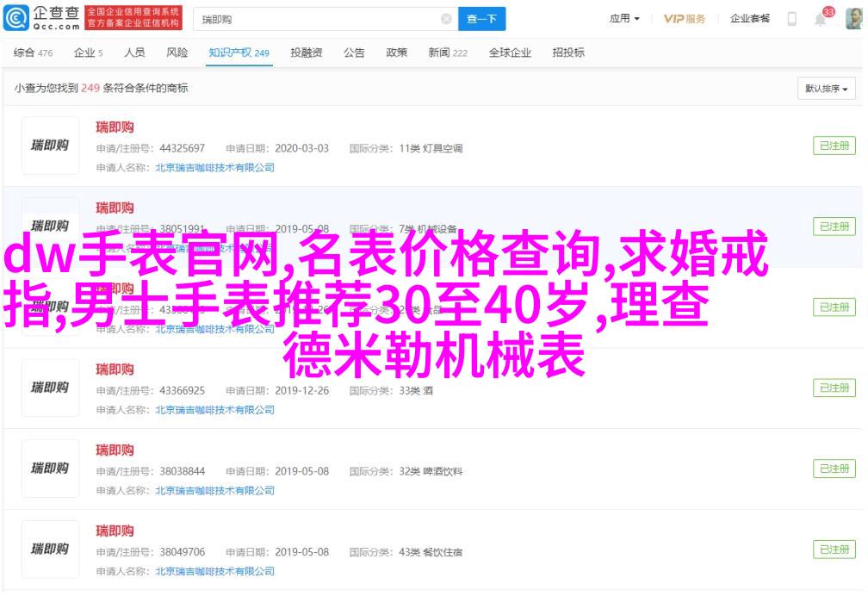
Task: Click 已注册 status in 38051991 row
Action: 834,227
